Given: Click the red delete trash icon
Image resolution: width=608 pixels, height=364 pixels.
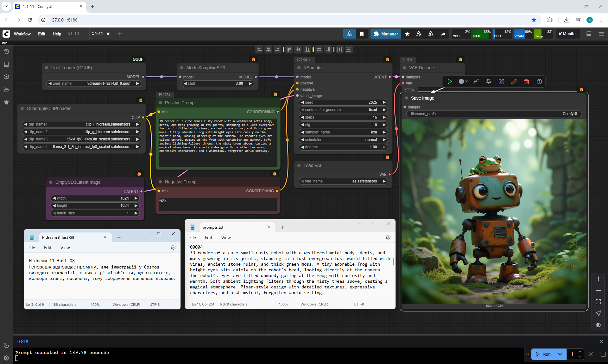Looking at the screenshot, I should point(527,82).
